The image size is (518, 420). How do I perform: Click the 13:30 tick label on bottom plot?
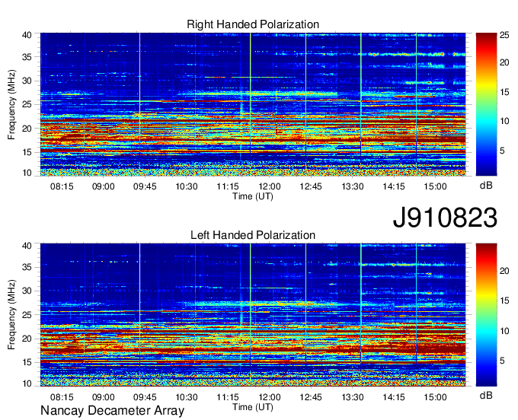pos(353,397)
